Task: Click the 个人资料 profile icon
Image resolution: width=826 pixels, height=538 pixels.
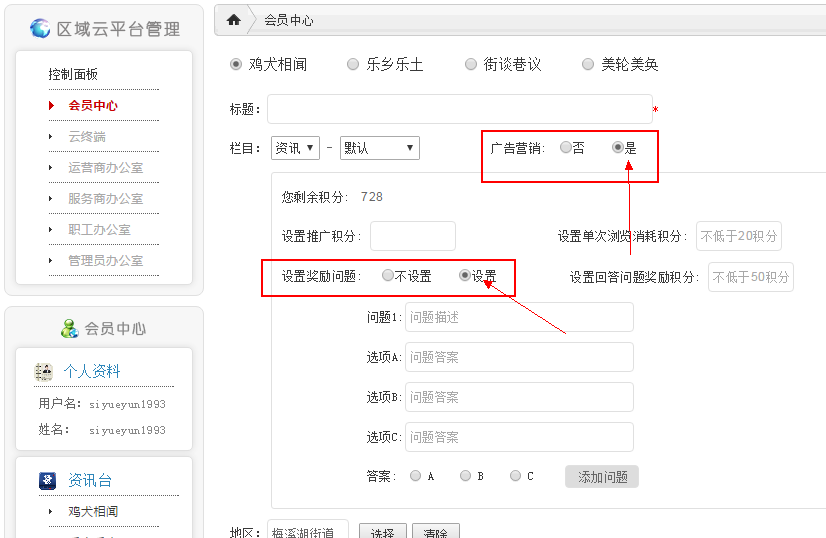Action: click(44, 371)
